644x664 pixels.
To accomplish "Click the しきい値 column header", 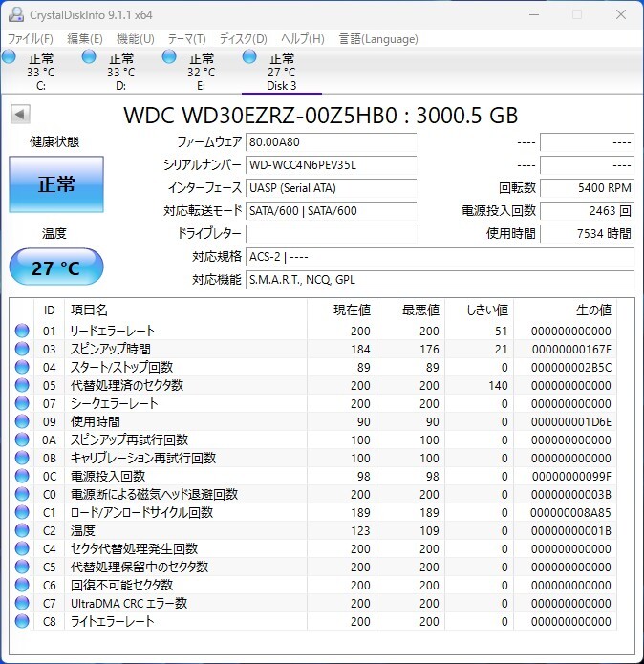I will click(x=480, y=310).
